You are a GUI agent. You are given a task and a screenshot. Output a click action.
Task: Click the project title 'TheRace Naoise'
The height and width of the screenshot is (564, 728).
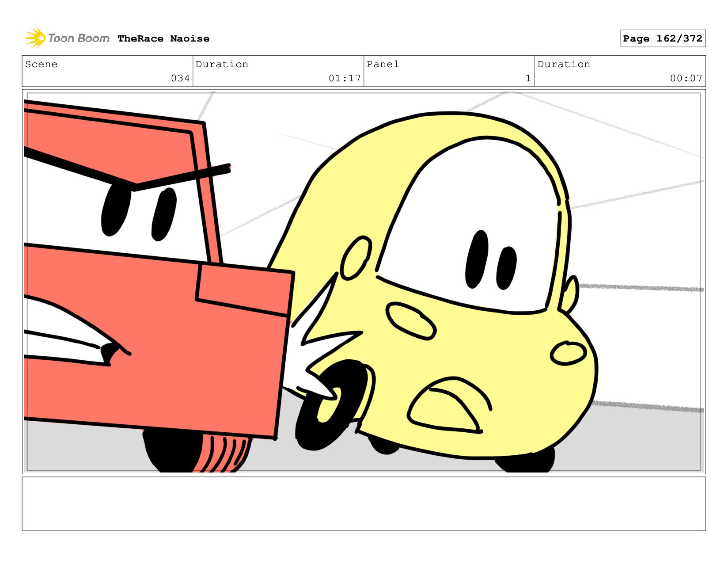[163, 38]
